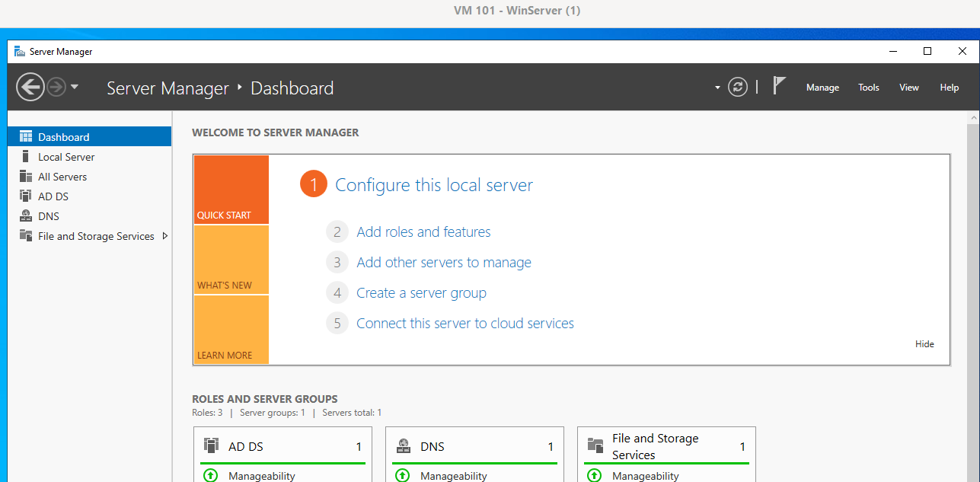
Task: Select DNS in the sidebar
Action: pos(89,216)
